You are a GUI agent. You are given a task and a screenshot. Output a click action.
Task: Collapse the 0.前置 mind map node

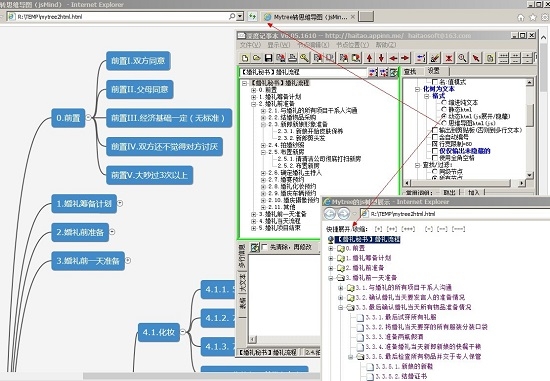(x=89, y=118)
